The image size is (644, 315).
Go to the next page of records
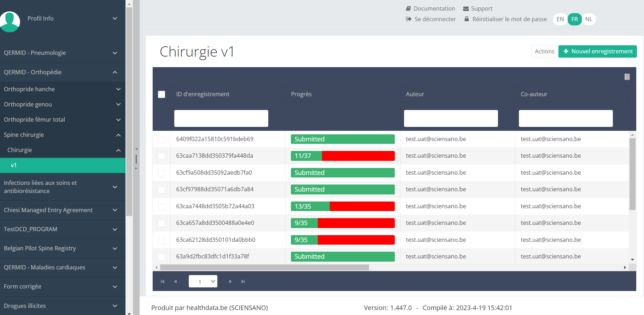230,281
